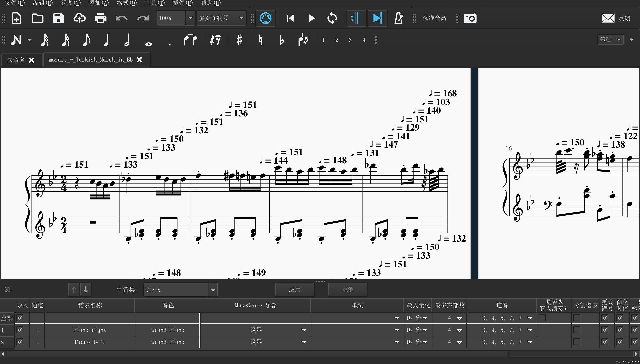Select voice 3
Screen dimensions: 640x364
point(350,40)
